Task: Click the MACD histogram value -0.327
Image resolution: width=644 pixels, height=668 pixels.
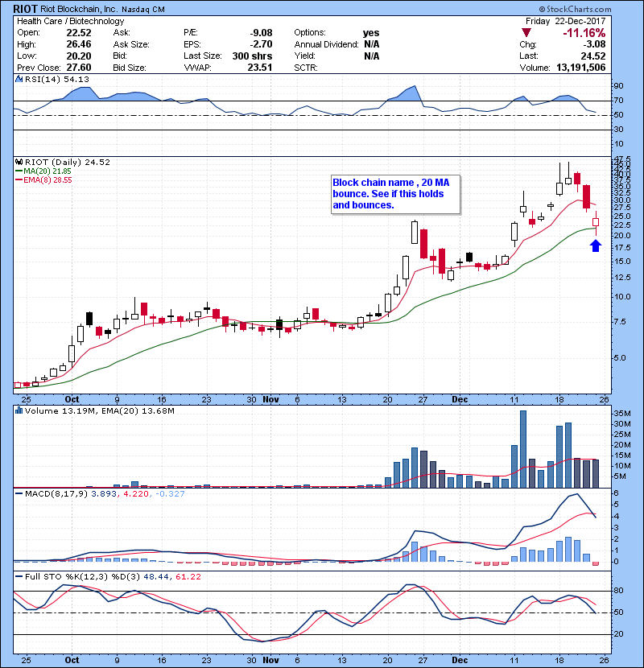Action: (x=170, y=494)
